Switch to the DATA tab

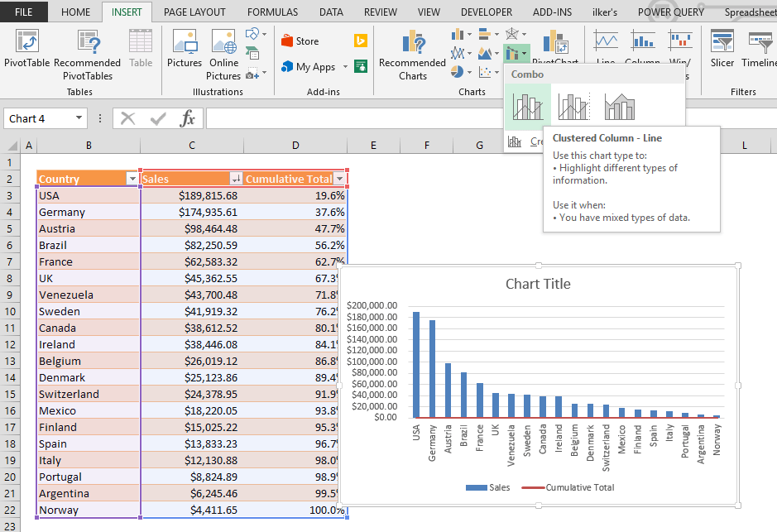(331, 12)
